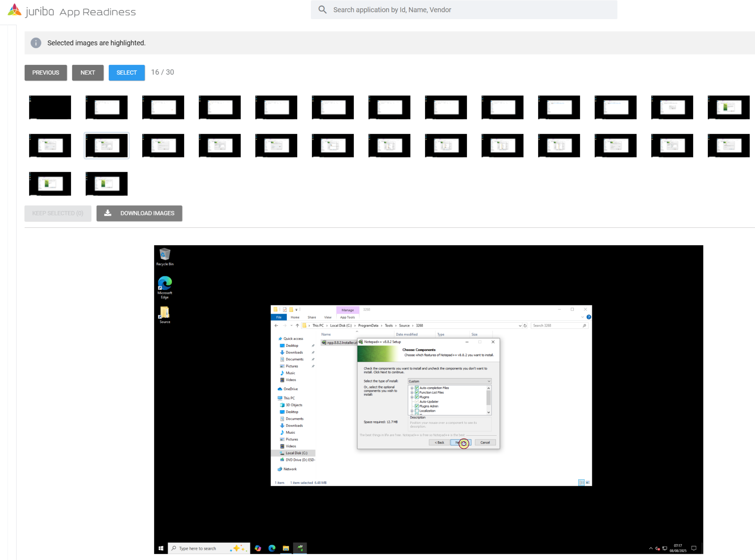
Task: Uncheck the Plugins Admin checkbox
Action: (x=417, y=406)
